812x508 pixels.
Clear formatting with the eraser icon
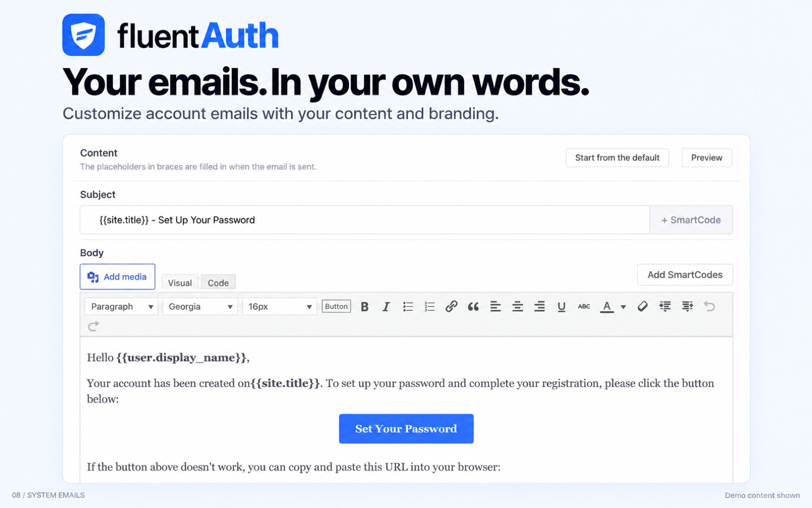click(642, 306)
